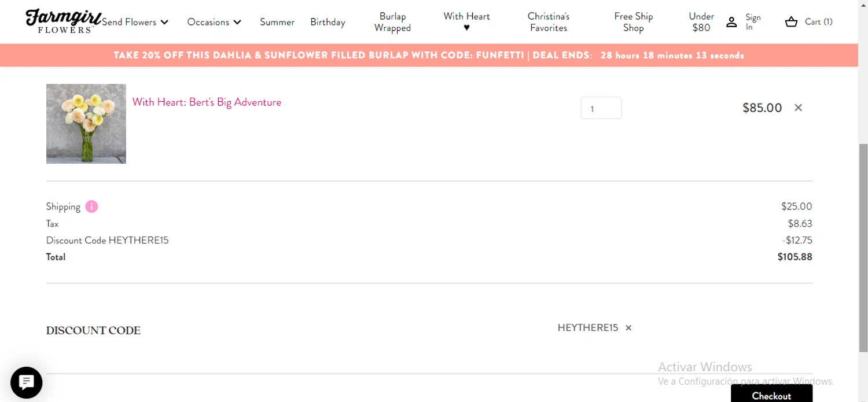Viewport: 868px width, 402px height.
Task: Select the -$12.75 discount amount
Action: 797,240
